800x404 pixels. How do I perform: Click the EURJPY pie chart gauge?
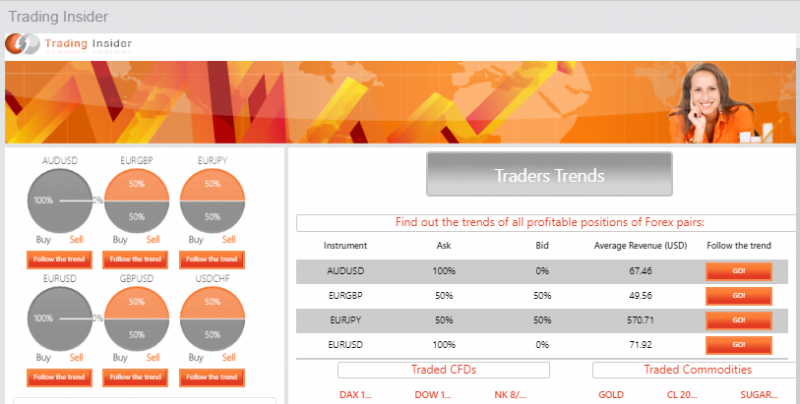click(212, 201)
